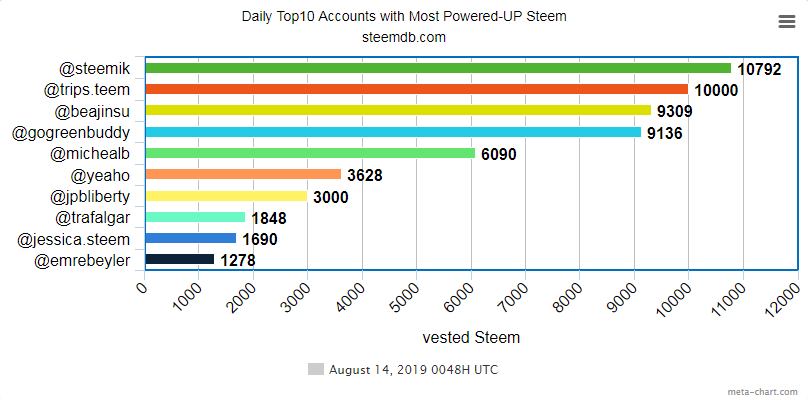Click the vested Steem axis title
Image resolution: width=808 pixels, height=399 pixels.
click(471, 338)
